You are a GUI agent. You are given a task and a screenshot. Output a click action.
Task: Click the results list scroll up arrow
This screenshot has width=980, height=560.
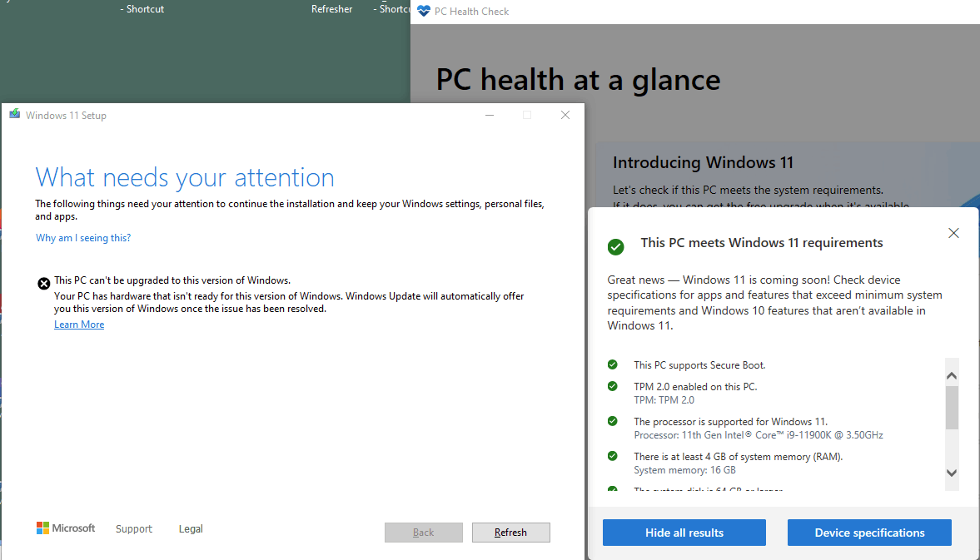951,375
